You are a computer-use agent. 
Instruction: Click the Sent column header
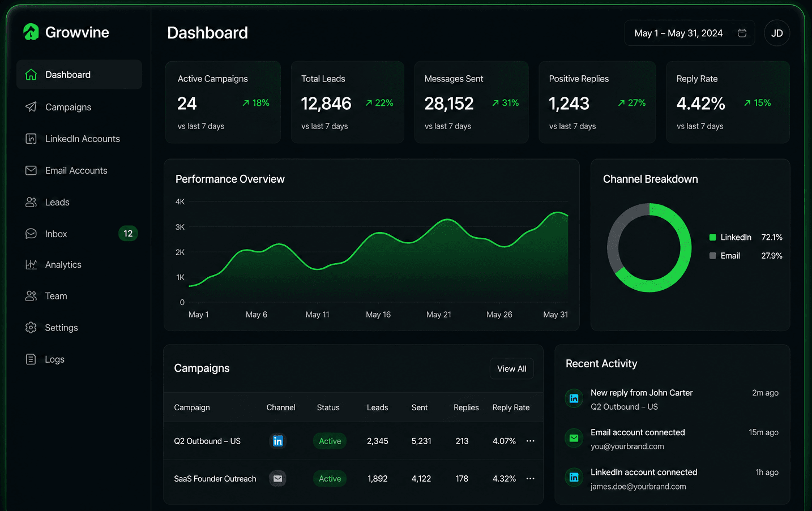point(420,407)
